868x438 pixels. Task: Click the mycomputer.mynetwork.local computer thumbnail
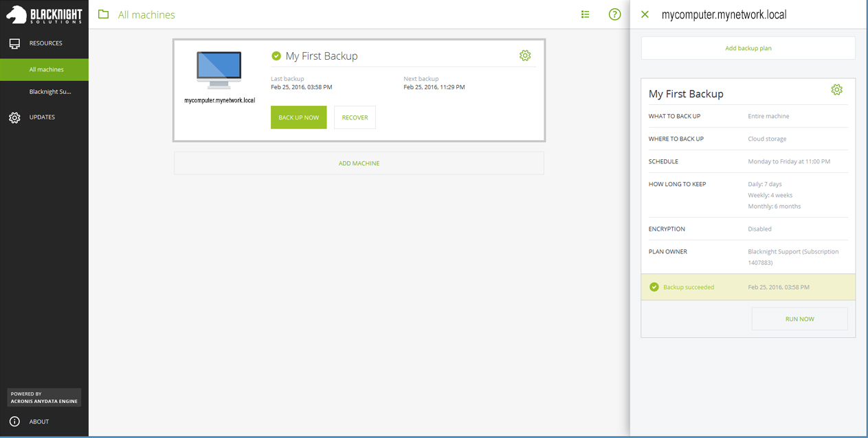pos(219,70)
